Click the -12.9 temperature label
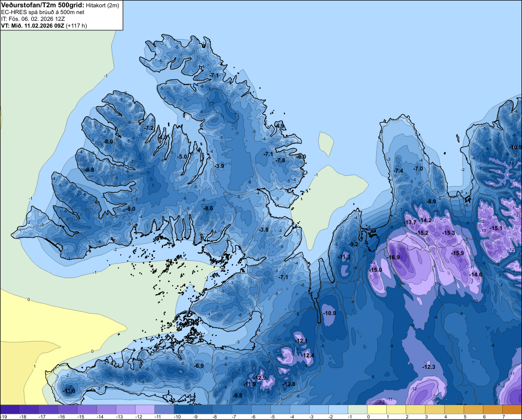 click(260, 378)
